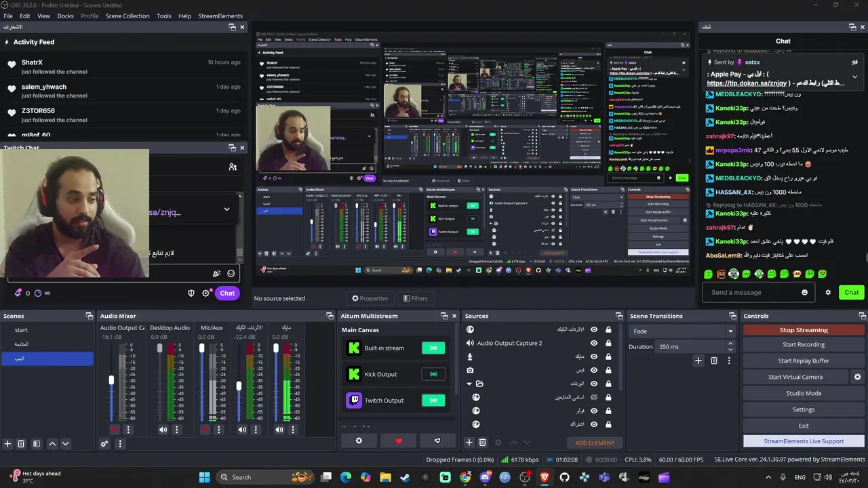Undock the Scenes panel with the float icon
Viewport: 868px width, 488px height.
89,316
